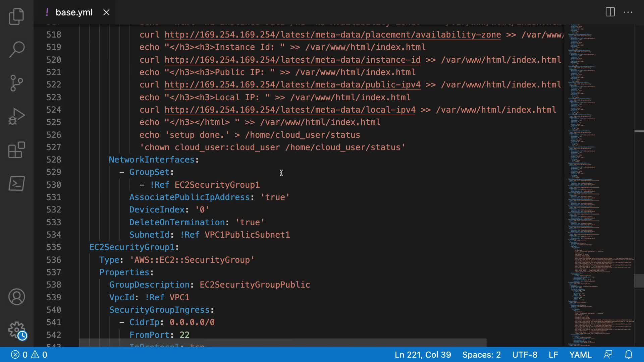
Task: Open the Accounts menu icon
Action: pos(16,297)
